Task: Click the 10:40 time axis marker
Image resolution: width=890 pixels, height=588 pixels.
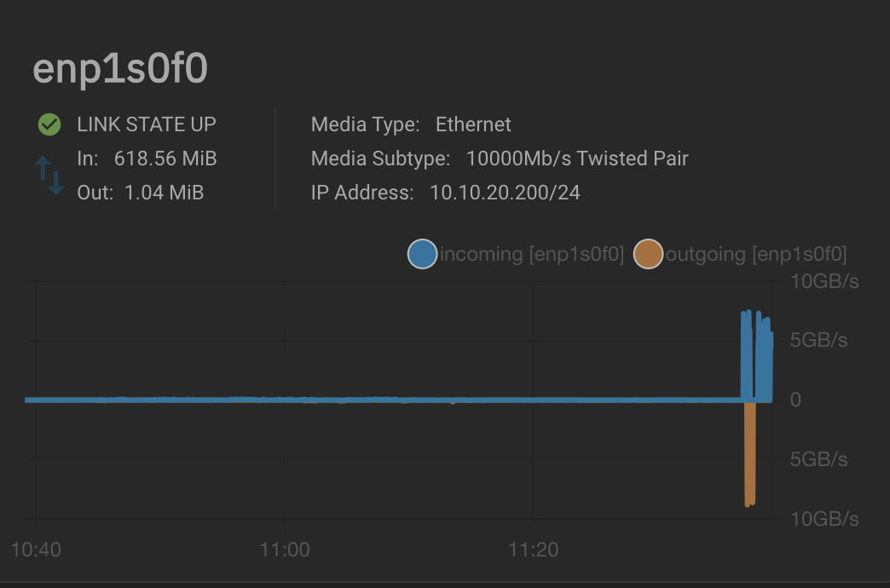Action: coord(36,550)
